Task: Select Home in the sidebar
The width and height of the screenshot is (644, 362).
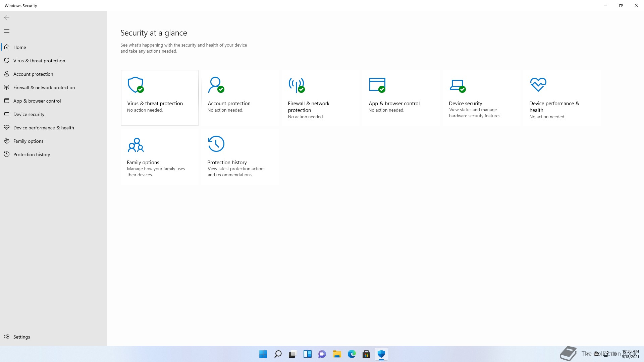Action: (x=19, y=47)
